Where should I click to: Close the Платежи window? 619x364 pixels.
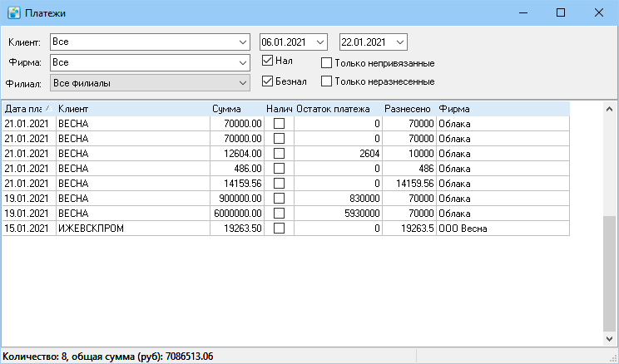(598, 13)
